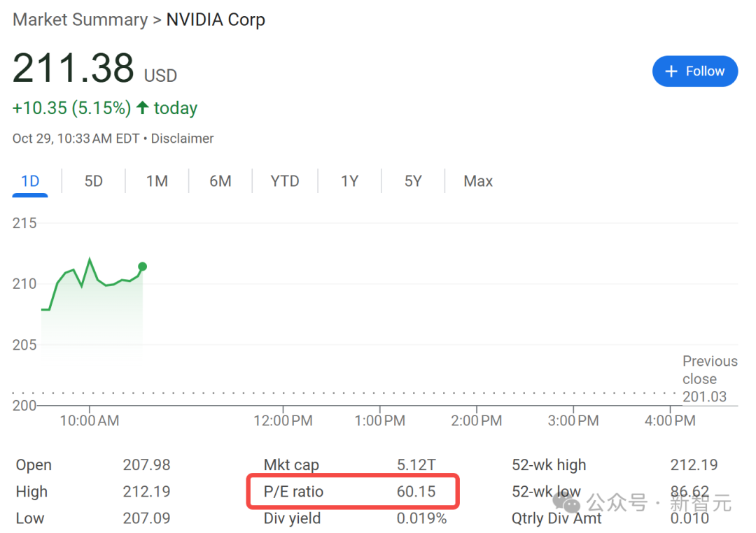Open the Disclaimer link

[x=183, y=138]
